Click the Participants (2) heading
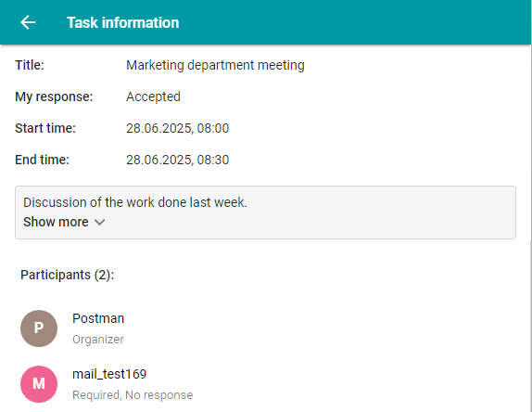This screenshot has height=412, width=532. (67, 275)
